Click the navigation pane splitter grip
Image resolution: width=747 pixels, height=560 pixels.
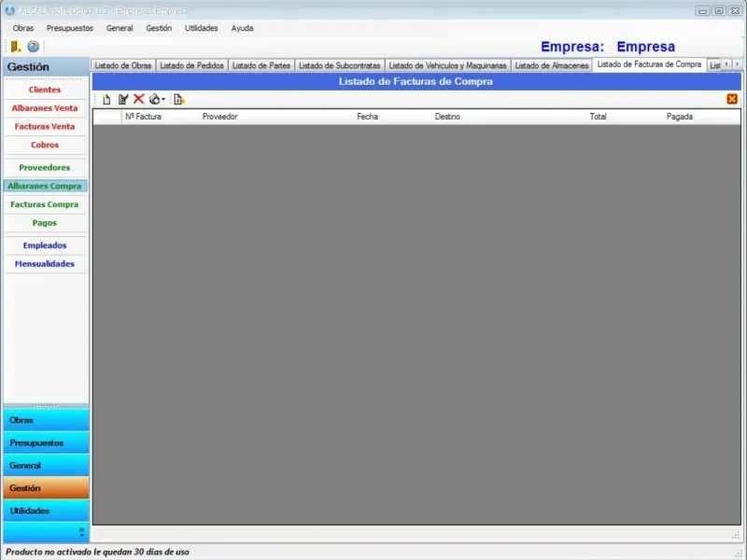(45, 406)
